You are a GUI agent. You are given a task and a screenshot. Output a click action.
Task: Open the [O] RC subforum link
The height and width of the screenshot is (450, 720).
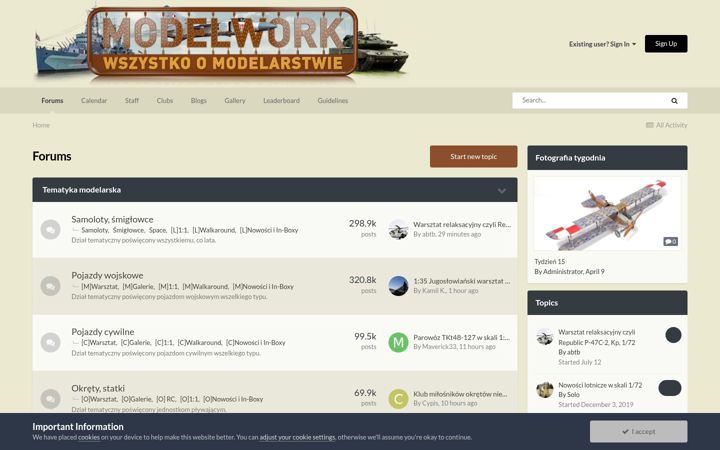tap(166, 399)
